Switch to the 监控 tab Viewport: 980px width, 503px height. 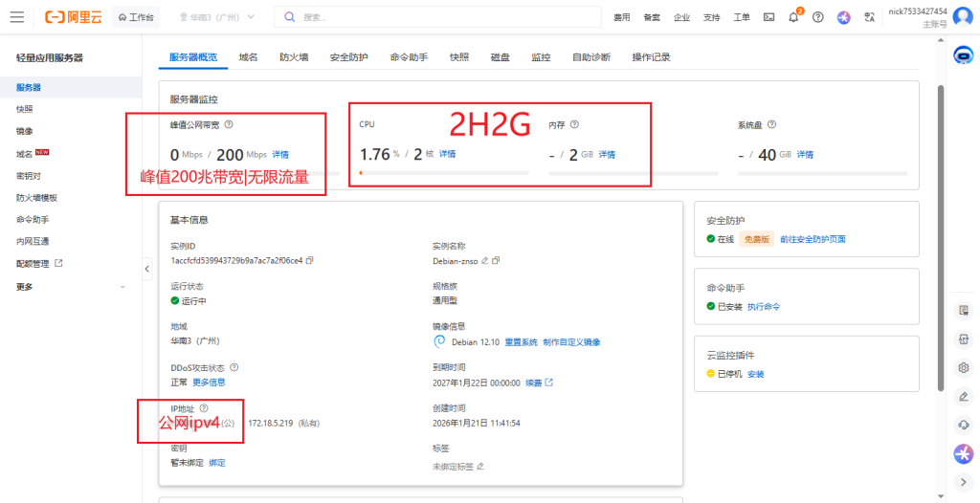541,57
